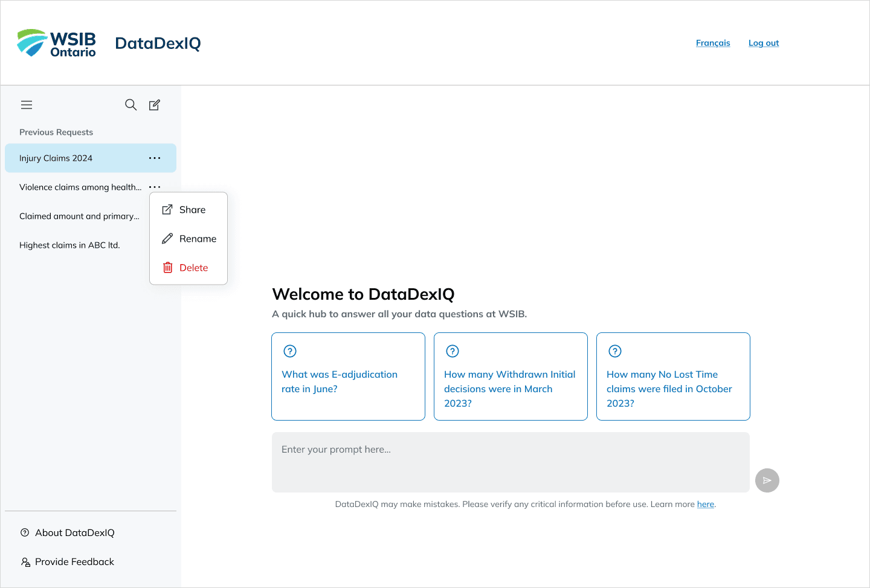870x588 pixels.
Task: Click question icon on E-adjudication card
Action: pyautogui.click(x=290, y=351)
